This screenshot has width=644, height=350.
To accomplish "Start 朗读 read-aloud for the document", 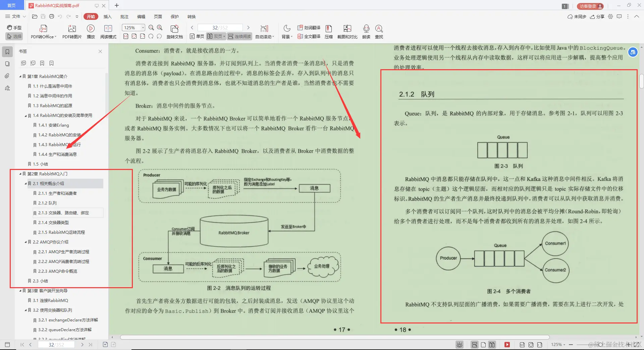I will [x=366, y=31].
